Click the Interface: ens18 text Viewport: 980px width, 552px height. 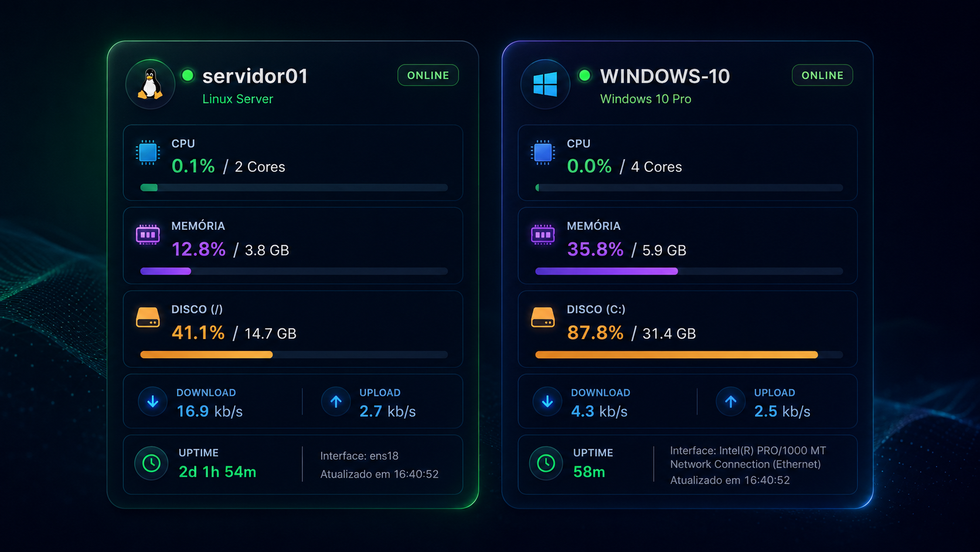click(x=359, y=456)
